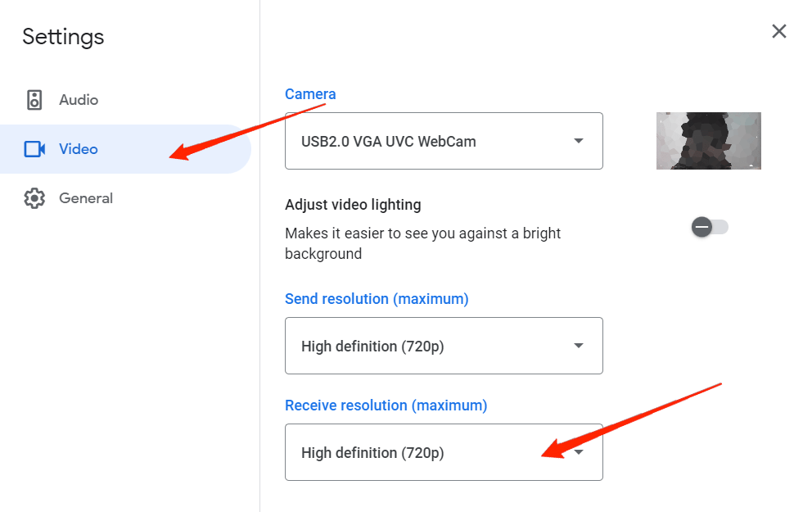
Task: Switch to the Audio settings tab label
Action: [79, 100]
